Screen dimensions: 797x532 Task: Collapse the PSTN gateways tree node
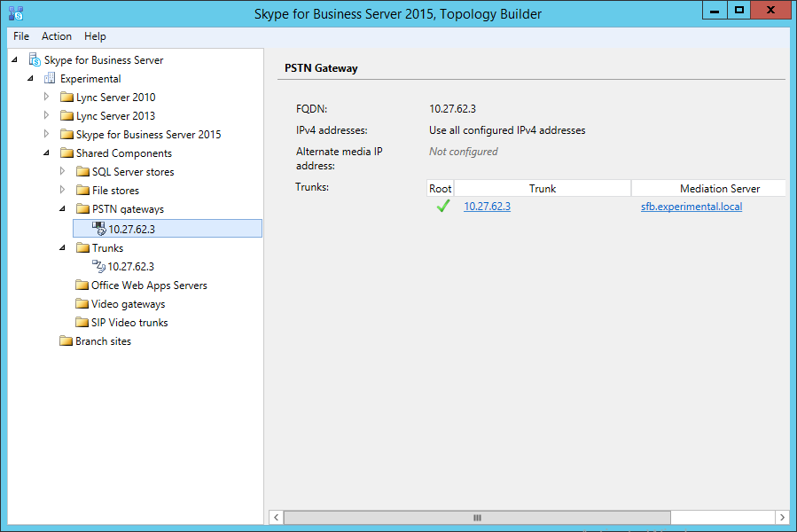point(63,209)
